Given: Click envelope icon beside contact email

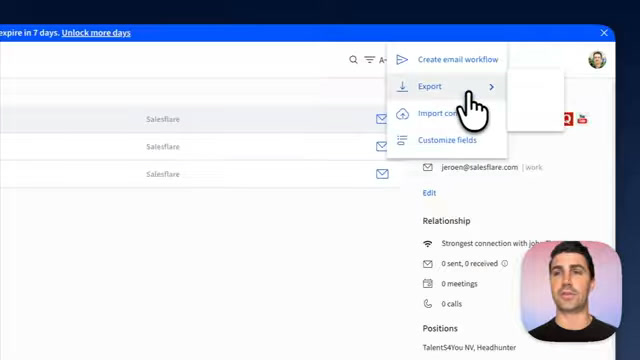Looking at the screenshot, I should tap(428, 167).
